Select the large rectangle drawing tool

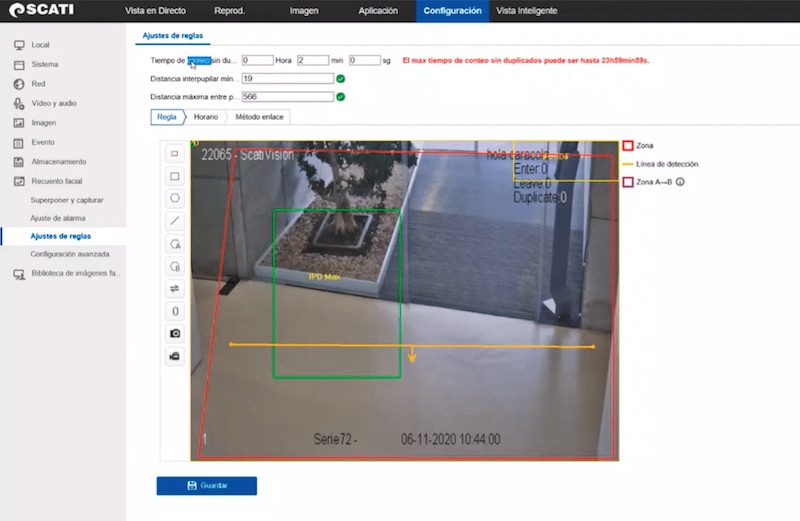point(175,176)
